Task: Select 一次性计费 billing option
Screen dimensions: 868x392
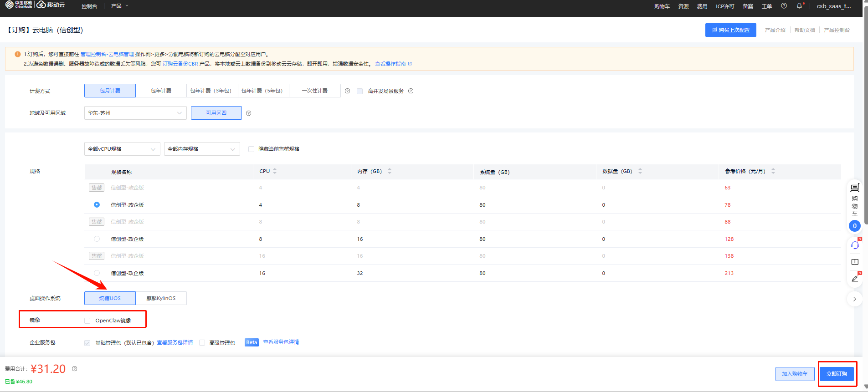Action: (314, 91)
